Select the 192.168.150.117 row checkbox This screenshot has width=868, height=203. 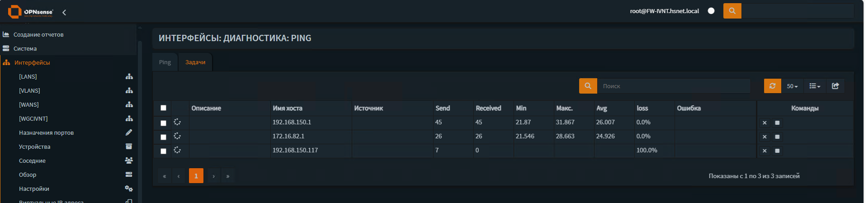click(x=163, y=151)
